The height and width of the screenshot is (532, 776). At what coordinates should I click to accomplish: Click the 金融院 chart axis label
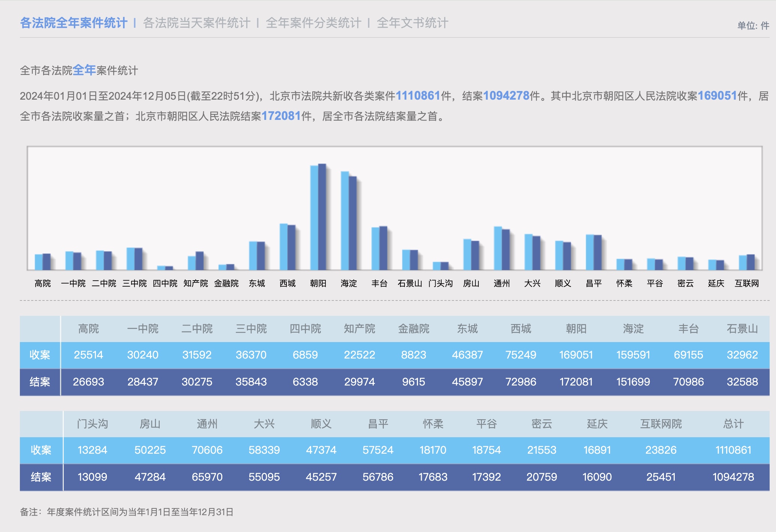[x=226, y=284]
